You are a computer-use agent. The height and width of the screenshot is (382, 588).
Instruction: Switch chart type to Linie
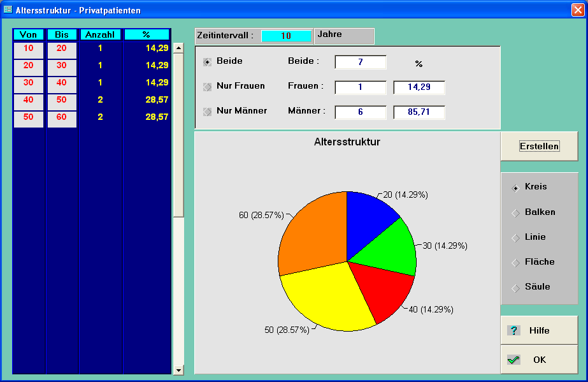point(515,237)
